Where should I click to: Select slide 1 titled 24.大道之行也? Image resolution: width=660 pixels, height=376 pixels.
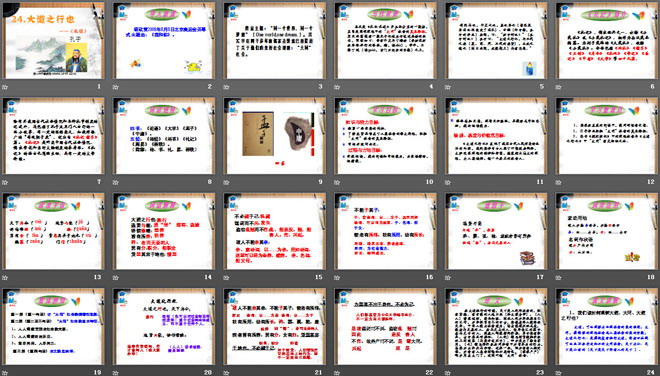(x=53, y=40)
